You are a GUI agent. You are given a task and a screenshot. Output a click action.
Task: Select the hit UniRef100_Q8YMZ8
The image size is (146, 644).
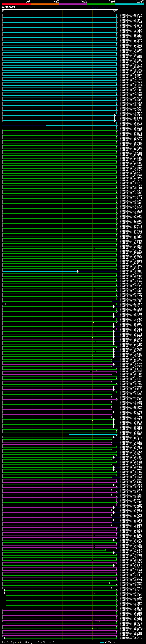(x=131, y=274)
